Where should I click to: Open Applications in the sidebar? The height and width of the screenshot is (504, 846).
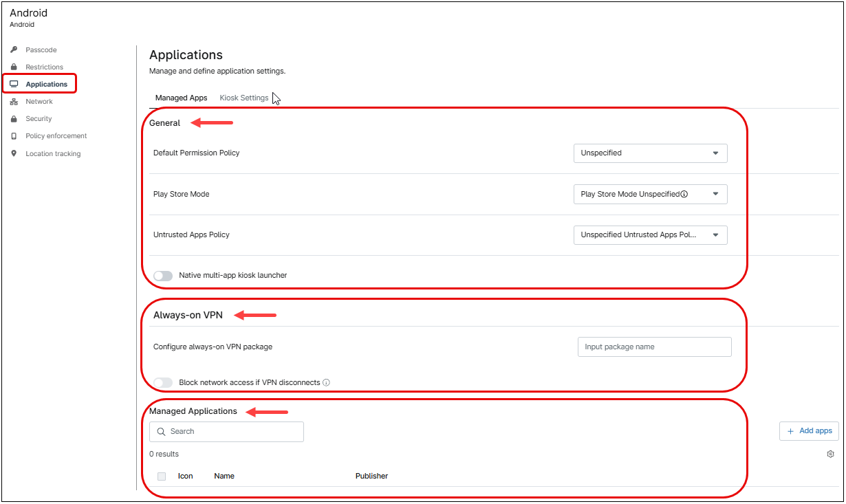click(46, 85)
